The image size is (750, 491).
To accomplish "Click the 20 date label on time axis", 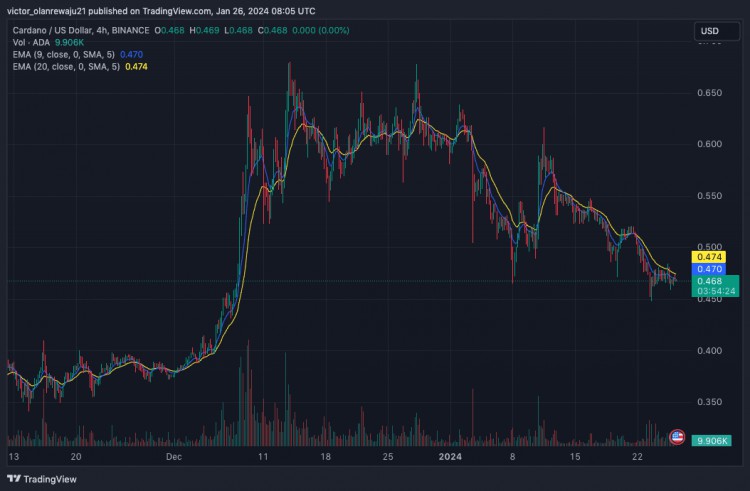I will (76, 457).
